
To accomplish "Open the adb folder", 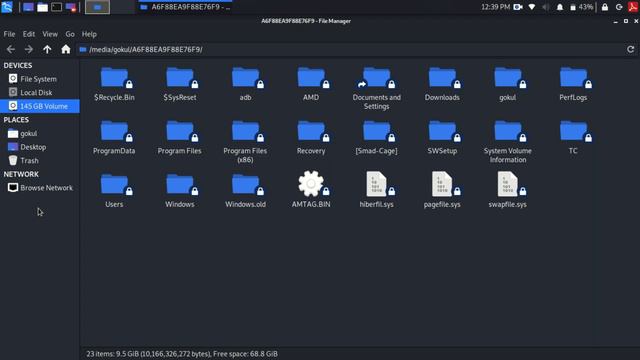I will (x=245, y=84).
